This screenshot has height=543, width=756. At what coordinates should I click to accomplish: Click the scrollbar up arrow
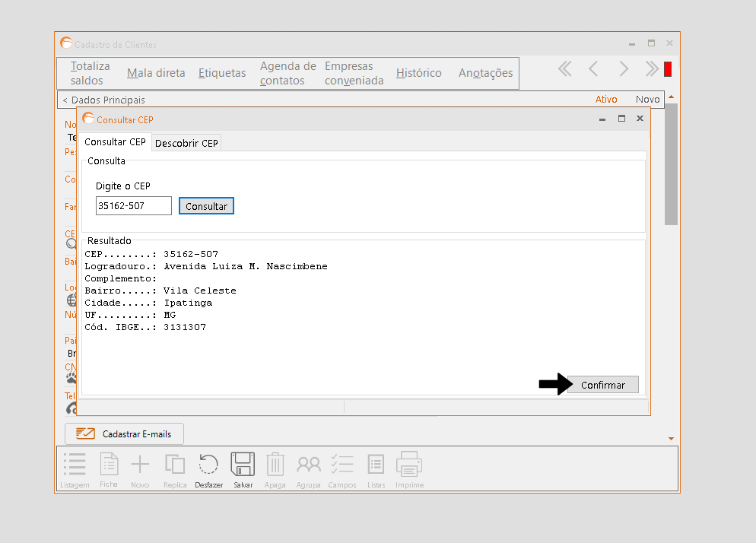tap(671, 97)
